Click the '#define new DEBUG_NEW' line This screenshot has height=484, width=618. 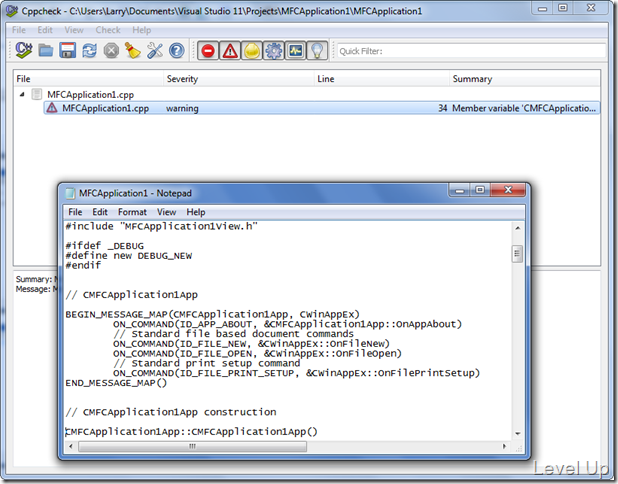[128, 255]
